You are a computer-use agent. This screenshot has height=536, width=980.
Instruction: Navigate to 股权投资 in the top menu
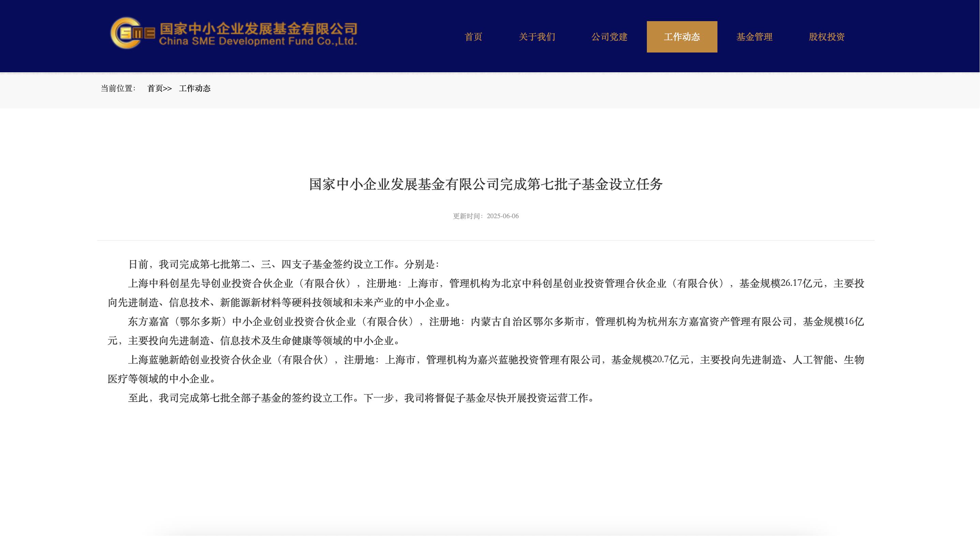(x=826, y=37)
